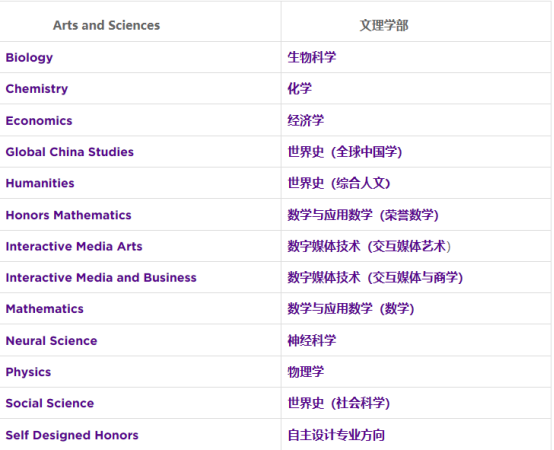
Task: Click the Arts and Sciences column header
Action: (106, 25)
